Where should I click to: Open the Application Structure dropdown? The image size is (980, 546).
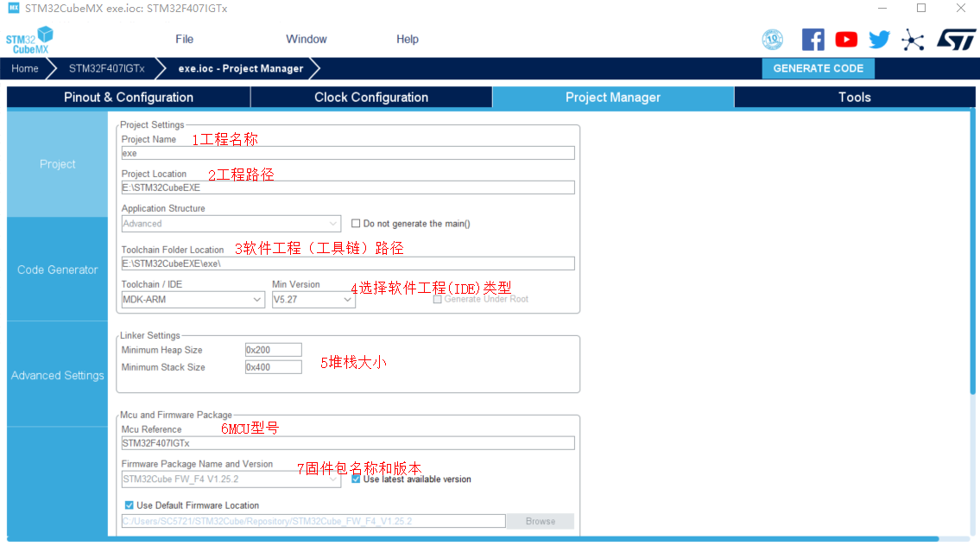231,223
